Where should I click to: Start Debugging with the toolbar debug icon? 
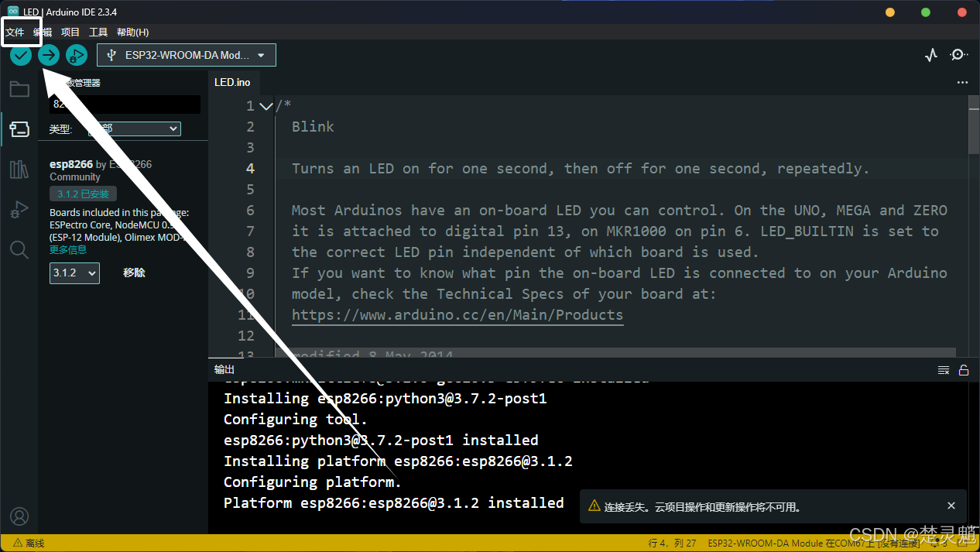pyautogui.click(x=77, y=55)
